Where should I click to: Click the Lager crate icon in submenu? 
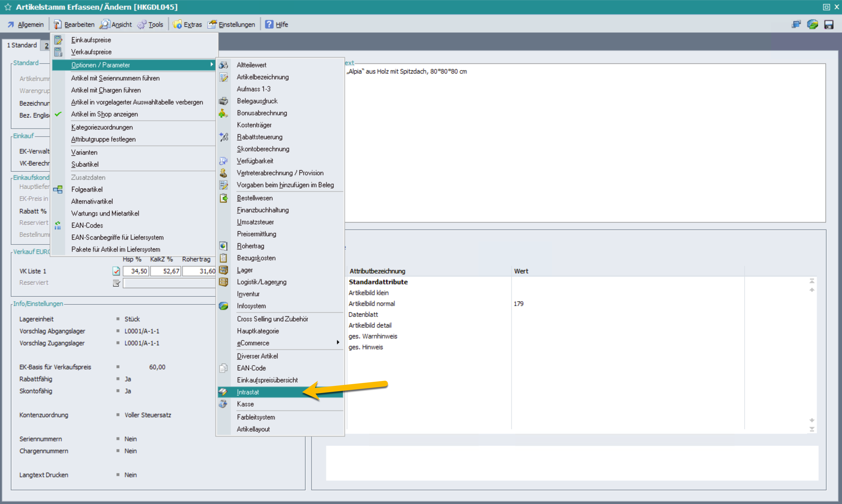pyautogui.click(x=223, y=270)
